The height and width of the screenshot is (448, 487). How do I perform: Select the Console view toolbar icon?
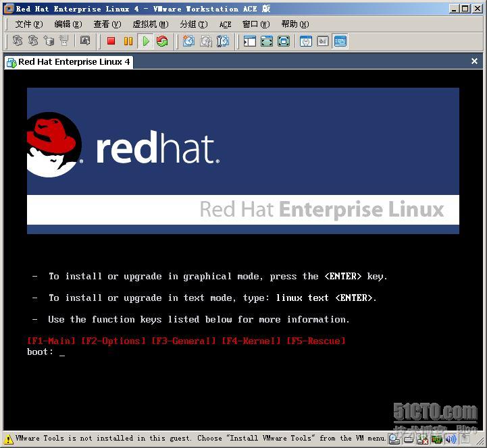coord(340,41)
